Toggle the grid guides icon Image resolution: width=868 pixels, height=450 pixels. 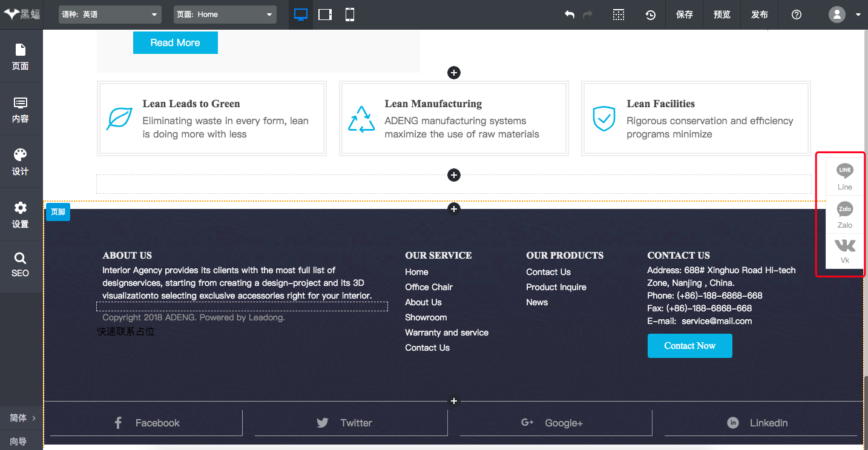click(x=619, y=15)
